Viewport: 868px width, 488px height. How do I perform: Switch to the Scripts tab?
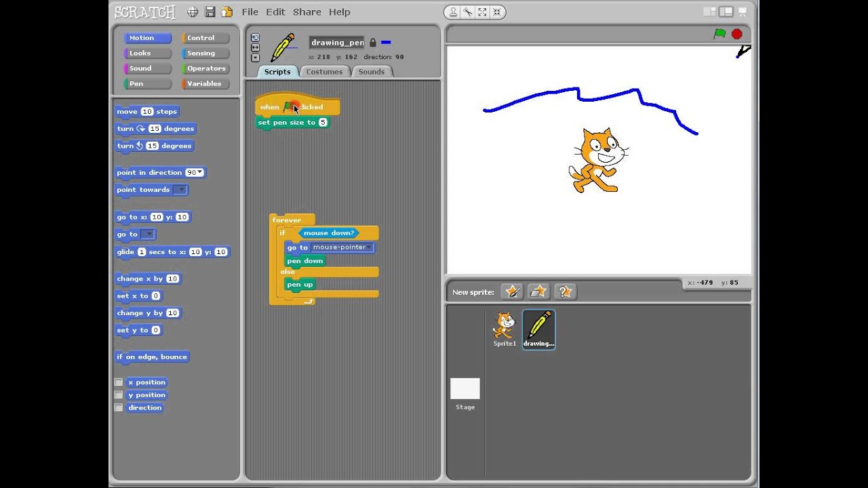pos(277,72)
